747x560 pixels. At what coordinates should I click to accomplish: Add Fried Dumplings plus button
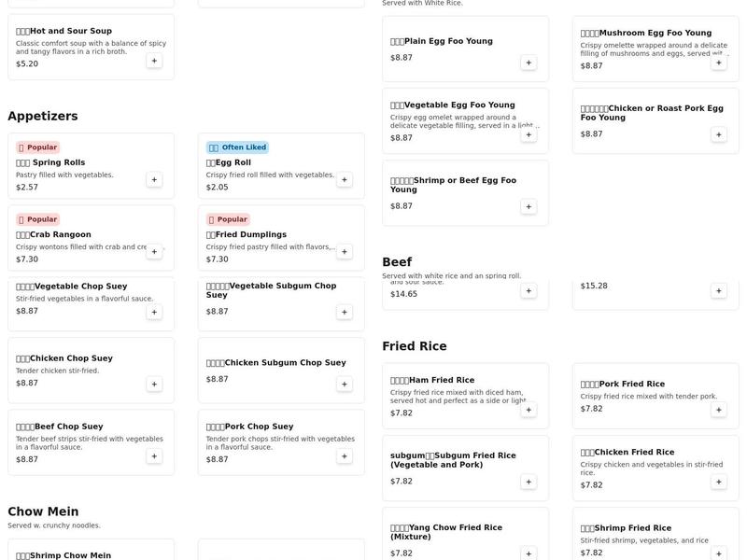coord(345,251)
